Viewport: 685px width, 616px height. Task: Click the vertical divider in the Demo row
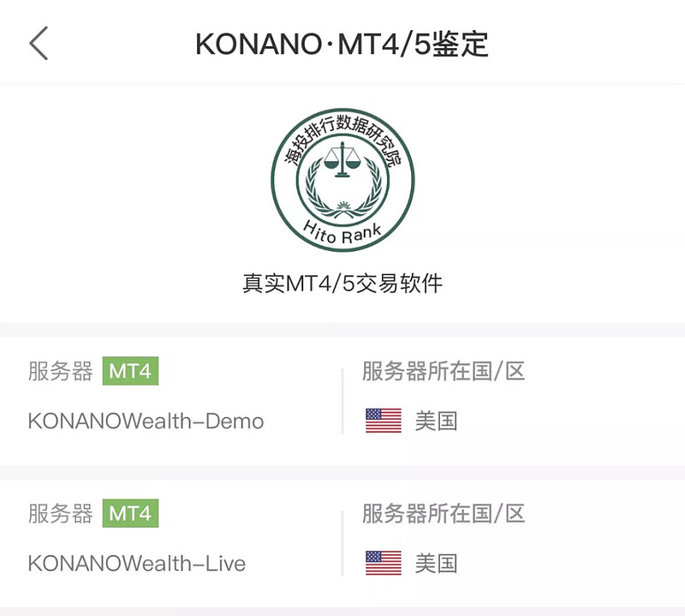point(342,401)
